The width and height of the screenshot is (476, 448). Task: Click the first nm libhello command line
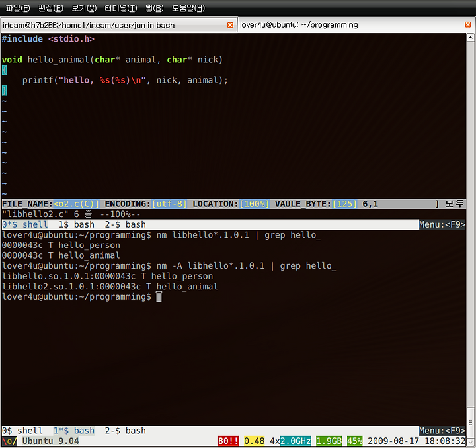(x=161, y=235)
